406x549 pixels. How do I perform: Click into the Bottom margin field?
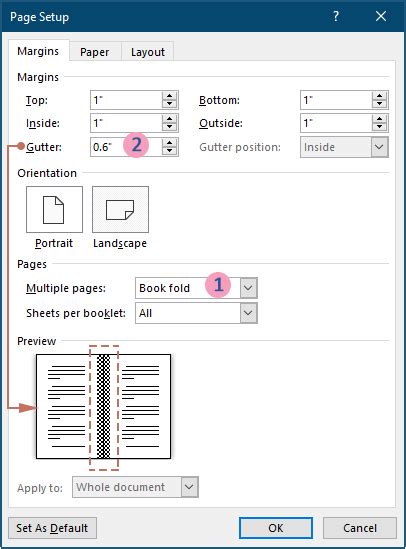[336, 100]
